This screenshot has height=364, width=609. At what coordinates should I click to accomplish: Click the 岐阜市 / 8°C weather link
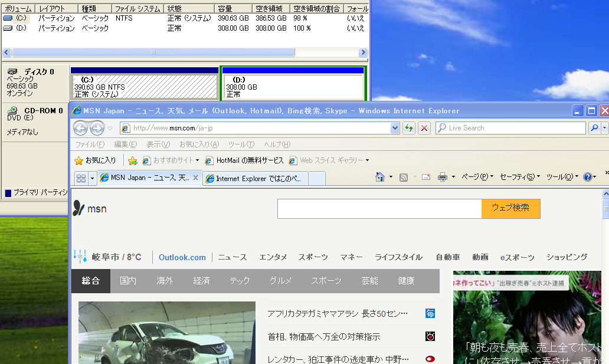(116, 257)
